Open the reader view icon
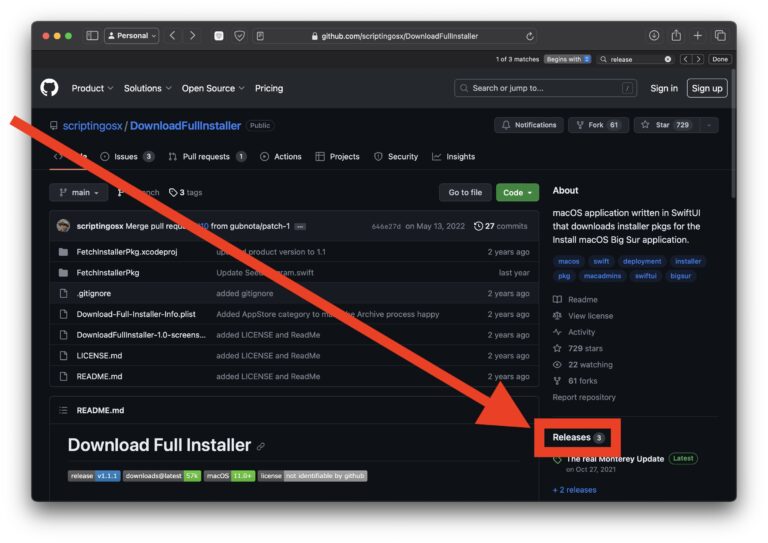The width and height of the screenshot is (768, 543). (x=260, y=36)
